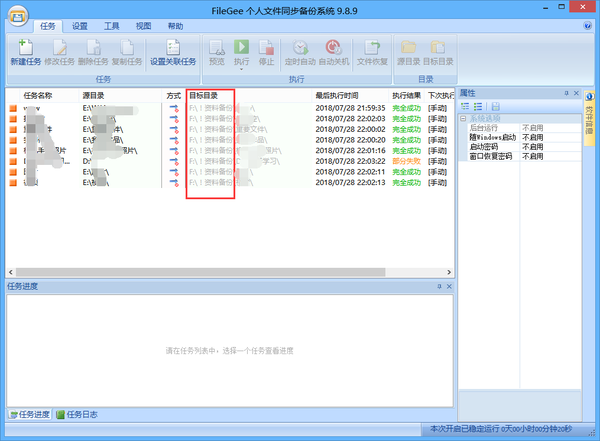Expand the dropdown arrow under 执行

click(241, 69)
